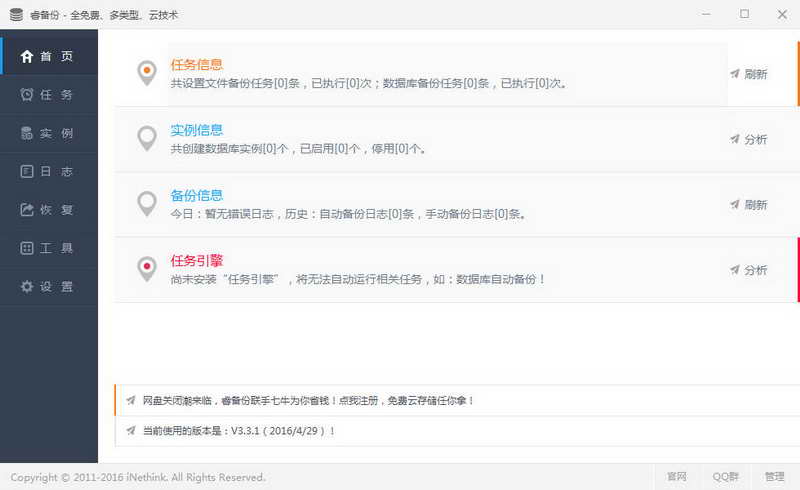Select the 工具 tools sidebar item

(49, 248)
